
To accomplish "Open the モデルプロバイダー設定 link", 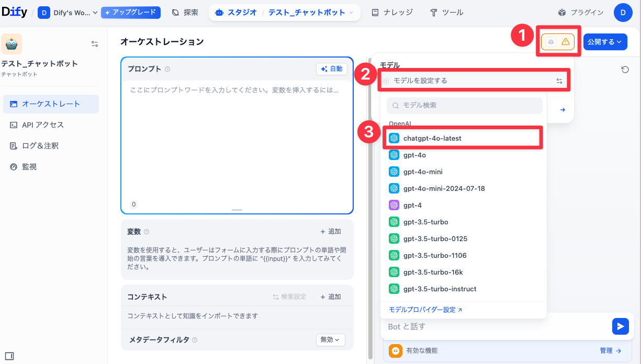I will click(425, 310).
